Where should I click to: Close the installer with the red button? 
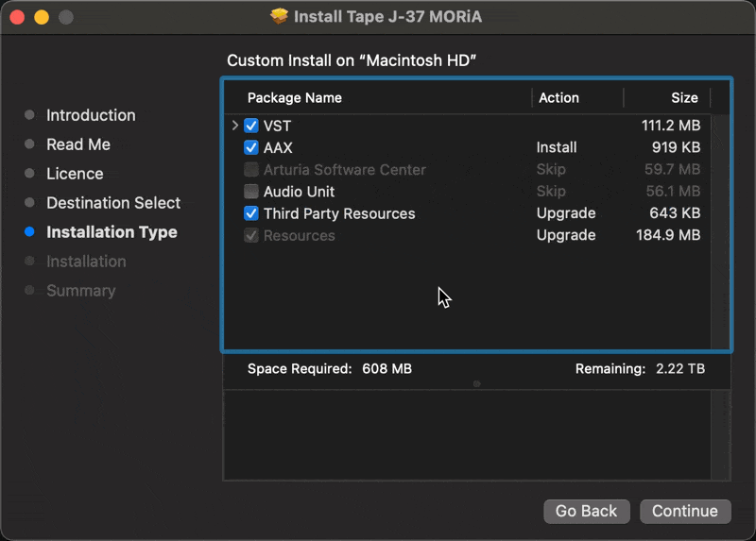tap(17, 17)
